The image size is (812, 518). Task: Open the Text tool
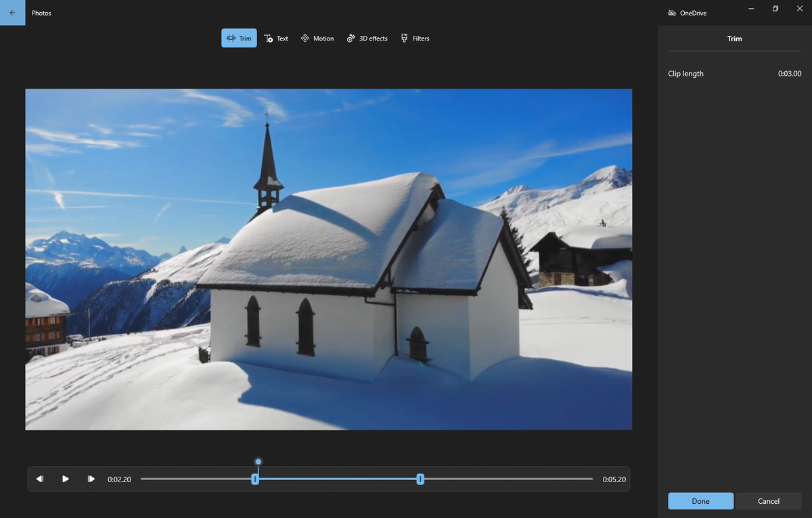[276, 38]
